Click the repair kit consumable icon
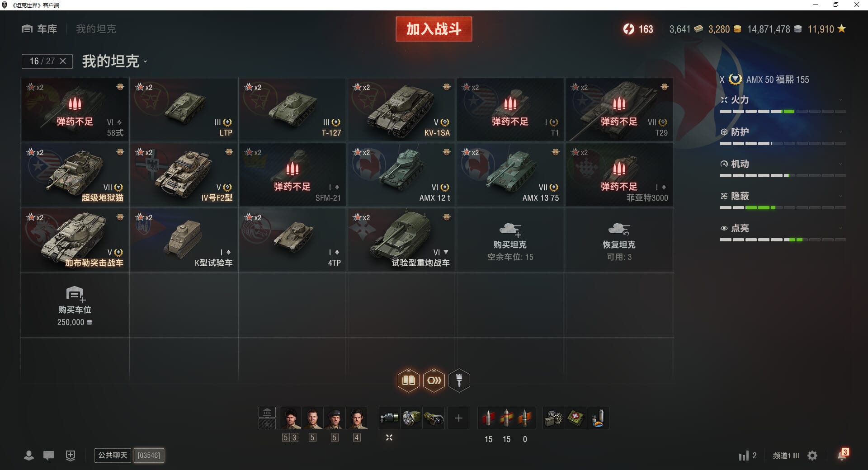The height and width of the screenshot is (470, 868). tap(553, 418)
